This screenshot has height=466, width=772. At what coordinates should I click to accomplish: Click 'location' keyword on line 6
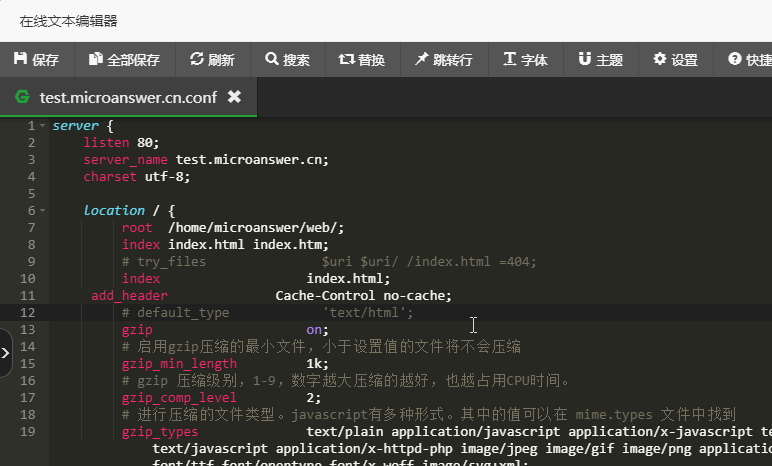tap(114, 211)
